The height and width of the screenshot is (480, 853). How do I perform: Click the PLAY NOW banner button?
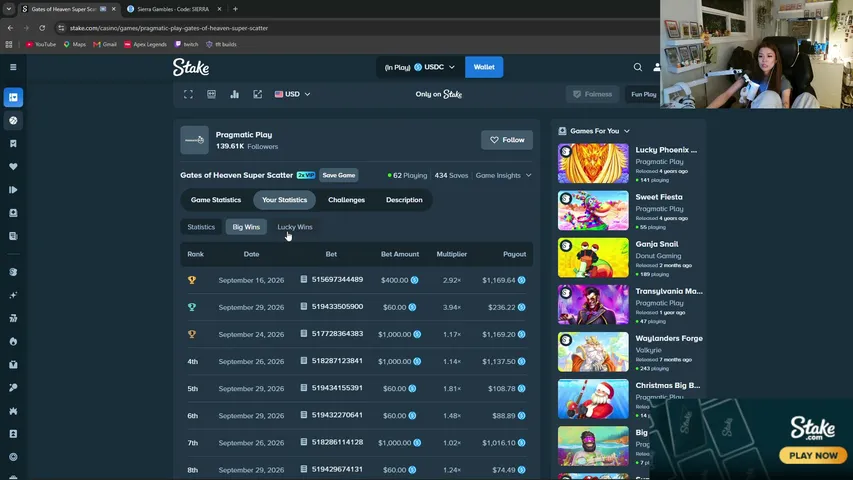tap(813, 456)
